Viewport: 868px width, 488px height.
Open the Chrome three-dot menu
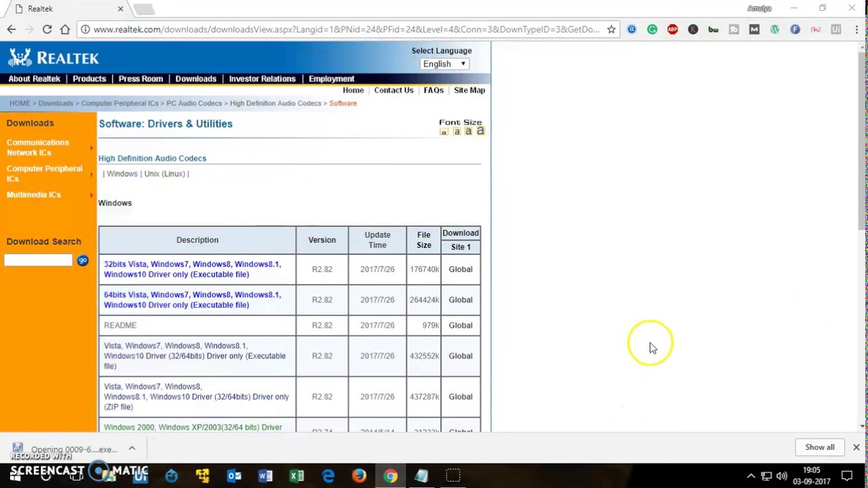pos(857,29)
